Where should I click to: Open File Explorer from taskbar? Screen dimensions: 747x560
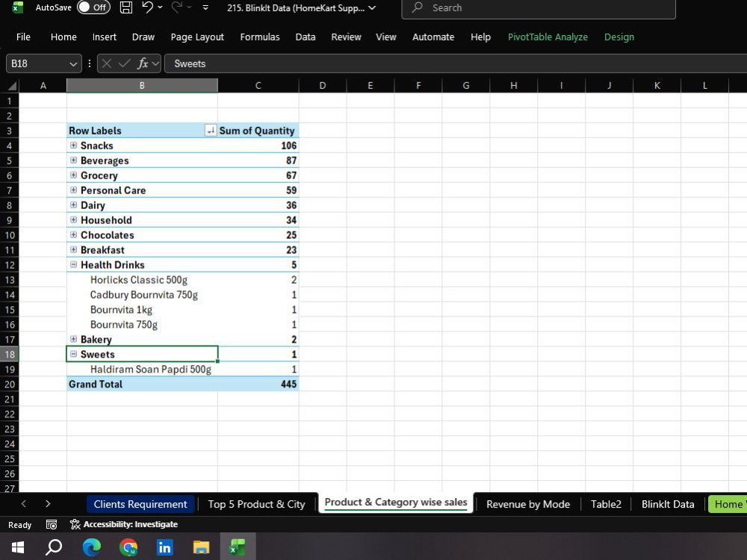pos(201,547)
